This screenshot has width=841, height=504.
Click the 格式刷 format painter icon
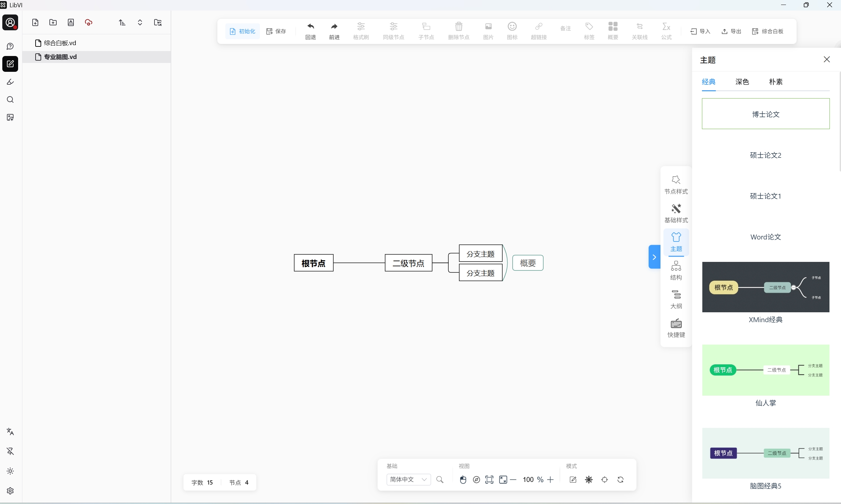(361, 31)
